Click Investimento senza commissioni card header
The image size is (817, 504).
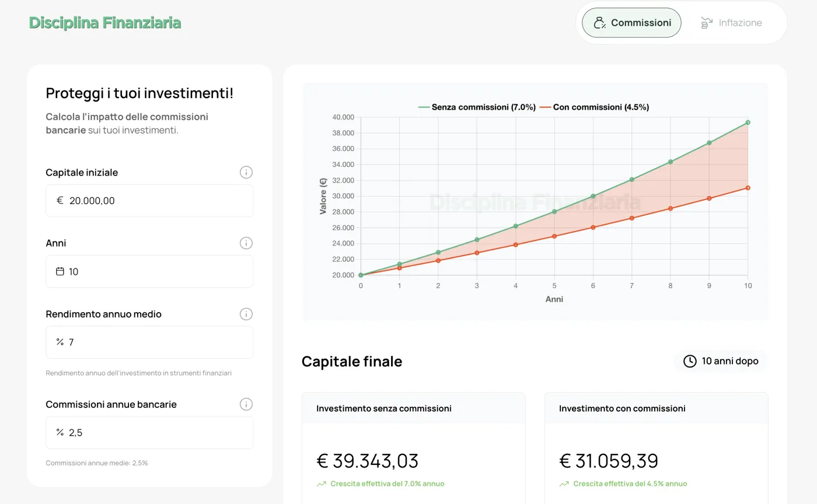pyautogui.click(x=414, y=408)
